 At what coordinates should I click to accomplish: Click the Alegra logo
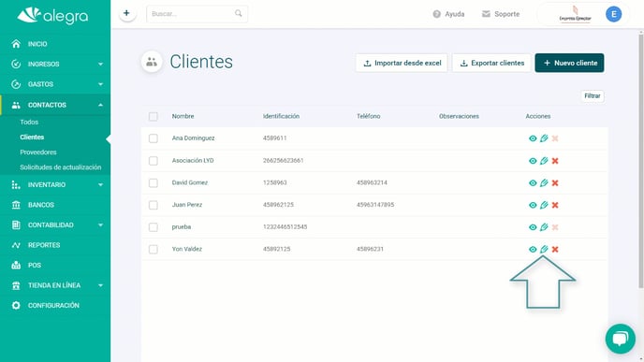click(x=52, y=16)
